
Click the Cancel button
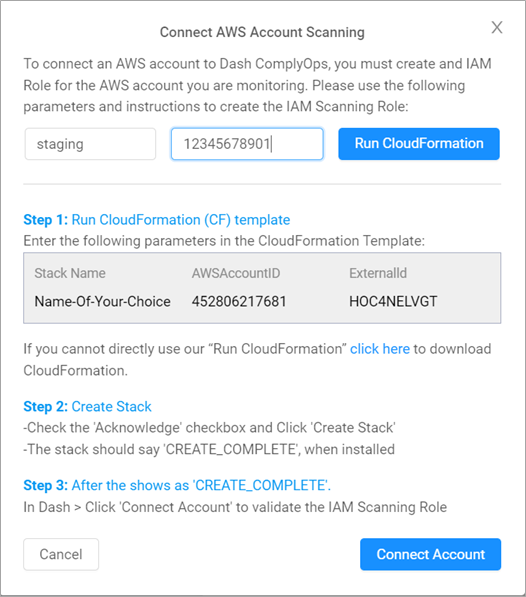pos(61,554)
